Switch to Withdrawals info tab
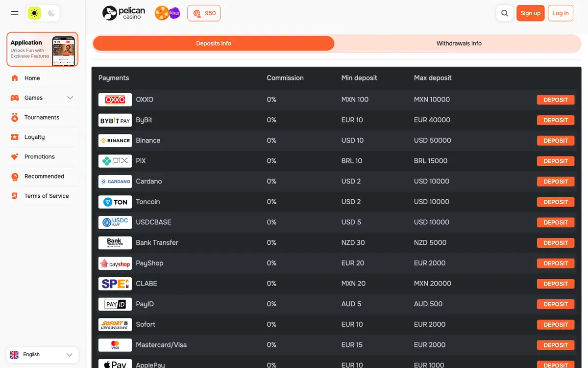 [459, 43]
